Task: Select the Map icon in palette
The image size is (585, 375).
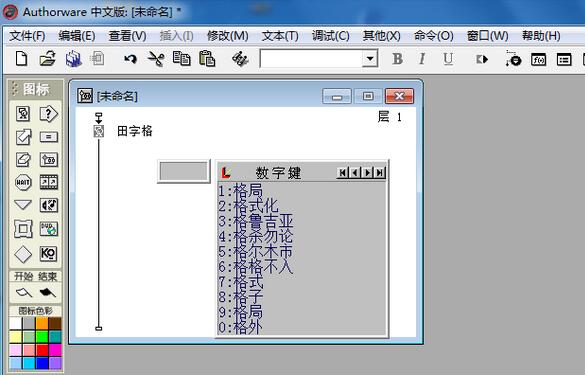Action: pyautogui.click(x=49, y=160)
